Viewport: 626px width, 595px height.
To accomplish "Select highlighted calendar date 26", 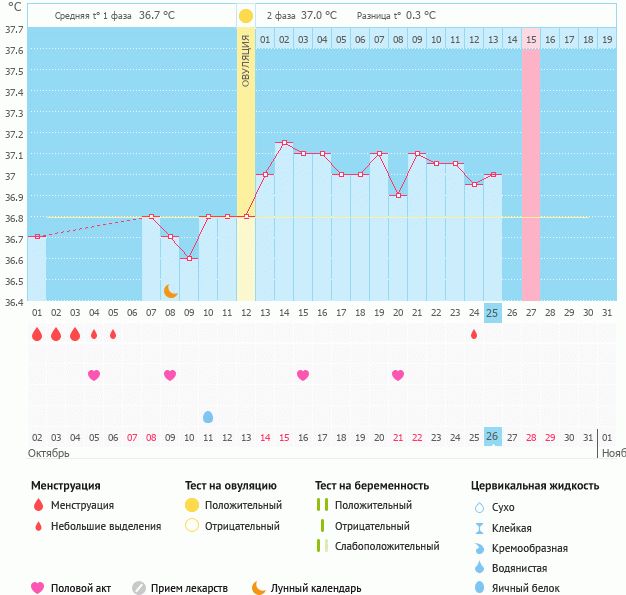I will coord(492,437).
